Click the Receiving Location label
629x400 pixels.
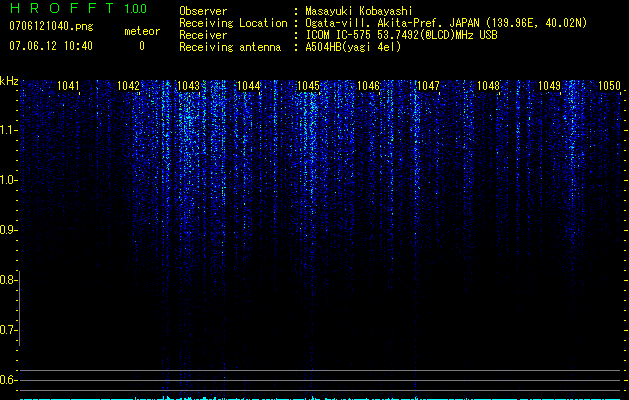233,23
